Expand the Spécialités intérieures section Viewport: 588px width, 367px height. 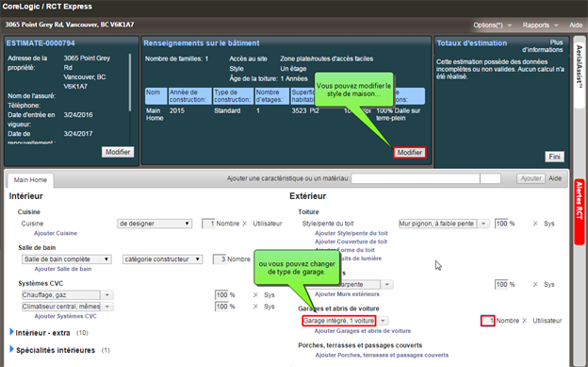pos(12,350)
